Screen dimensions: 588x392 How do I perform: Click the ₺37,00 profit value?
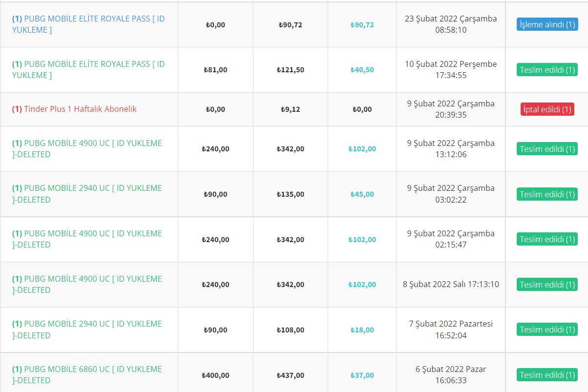tap(362, 375)
